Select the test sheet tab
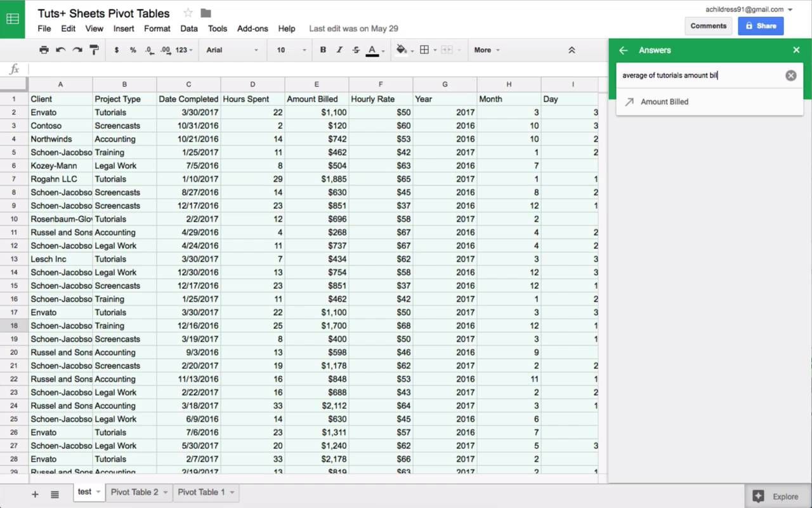Viewport: 812px width, 508px height. coord(84,491)
